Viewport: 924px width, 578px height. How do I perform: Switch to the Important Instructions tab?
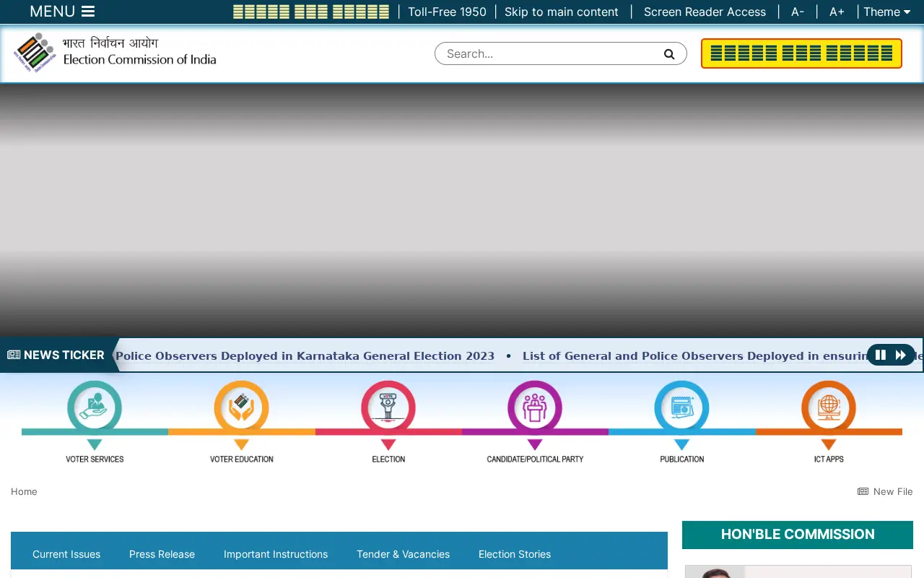pos(276,554)
